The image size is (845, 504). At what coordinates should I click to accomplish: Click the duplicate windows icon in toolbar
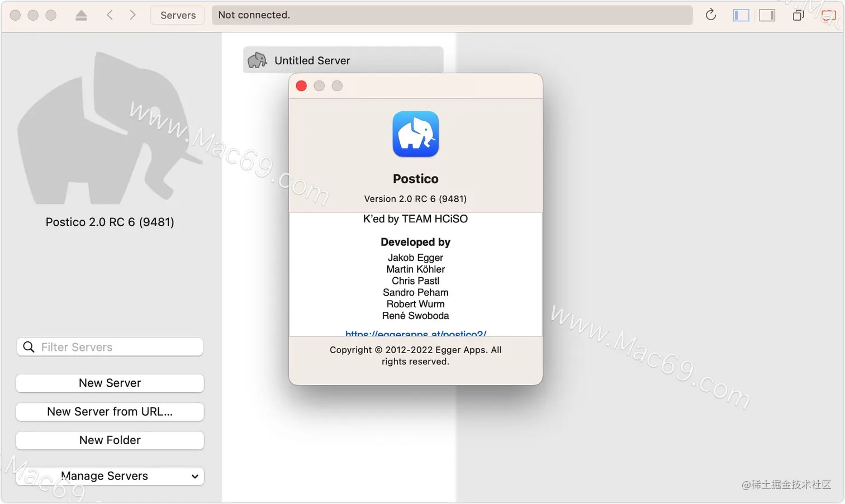(x=798, y=15)
